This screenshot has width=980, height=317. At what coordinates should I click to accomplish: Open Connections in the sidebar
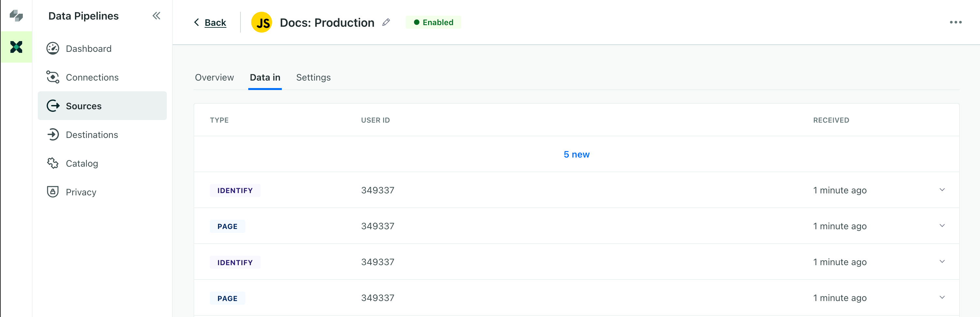pos(102,77)
